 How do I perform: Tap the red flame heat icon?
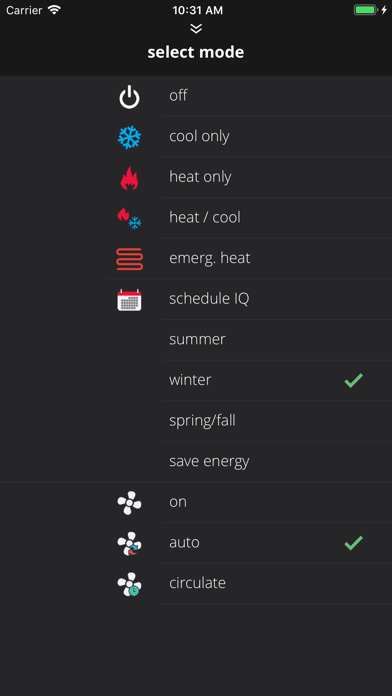click(129, 178)
